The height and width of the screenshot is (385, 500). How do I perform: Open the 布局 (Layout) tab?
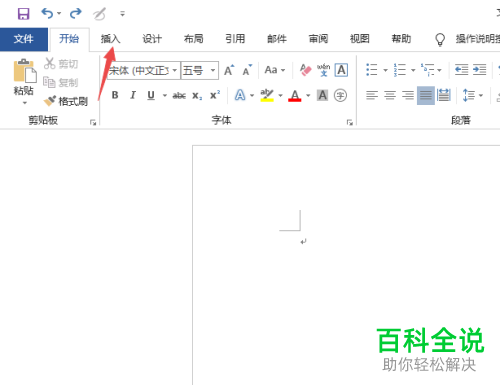[194, 39]
